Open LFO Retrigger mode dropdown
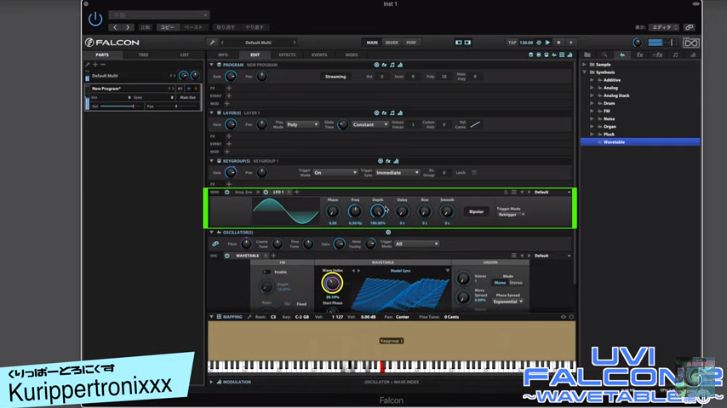Viewport: 727px width, 408px height. point(510,215)
